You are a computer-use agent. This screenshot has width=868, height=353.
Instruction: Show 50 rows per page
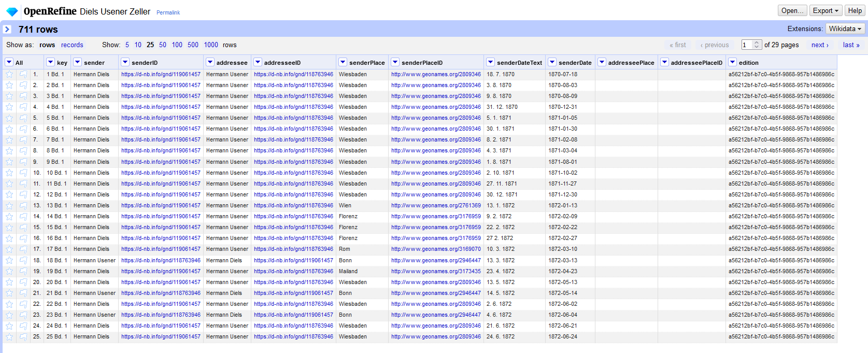(x=163, y=45)
